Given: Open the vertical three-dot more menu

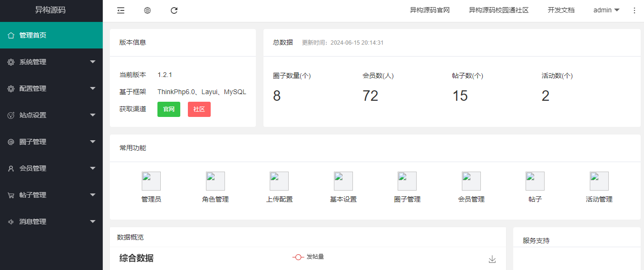Looking at the screenshot, I should point(634,10).
